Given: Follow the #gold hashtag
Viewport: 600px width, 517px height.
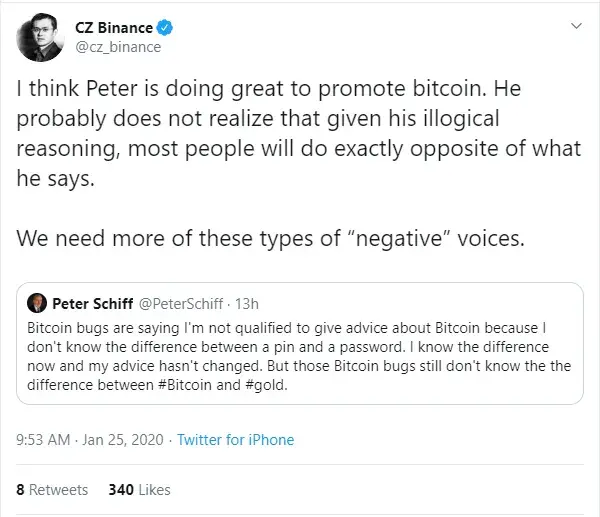Looking at the screenshot, I should point(270,383).
